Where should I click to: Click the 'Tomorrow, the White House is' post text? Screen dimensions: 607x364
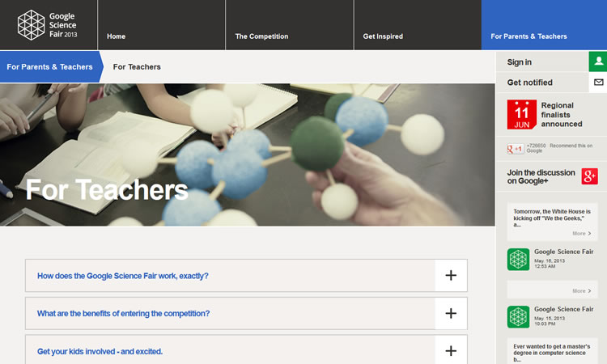pyautogui.click(x=552, y=218)
